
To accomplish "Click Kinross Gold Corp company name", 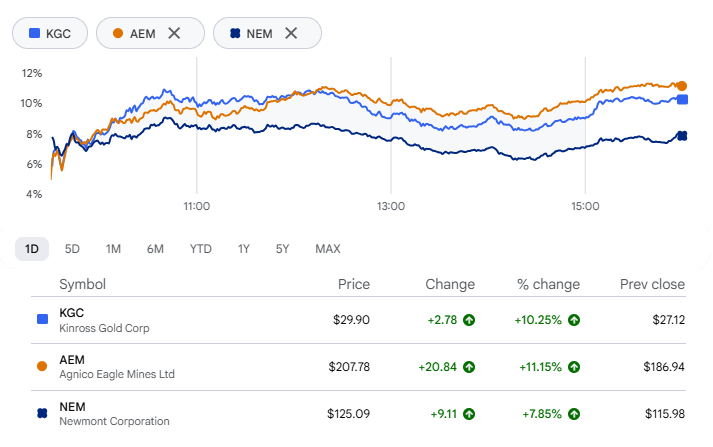I will pos(104,328).
